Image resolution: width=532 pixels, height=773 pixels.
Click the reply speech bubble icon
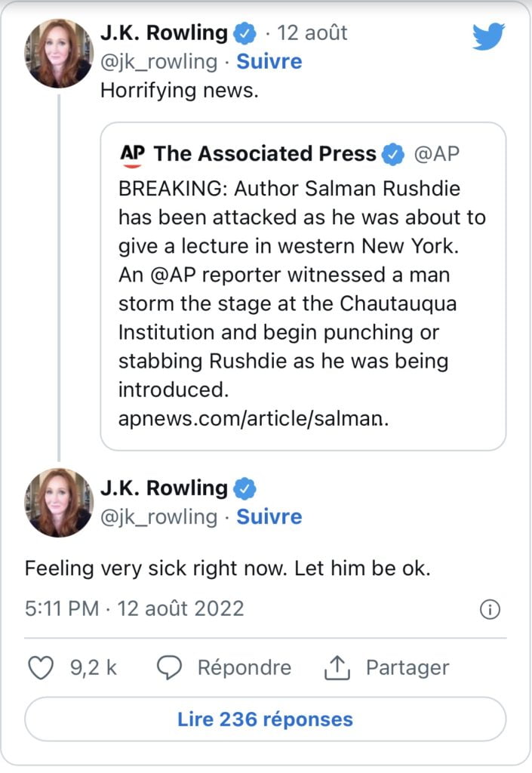click(171, 667)
